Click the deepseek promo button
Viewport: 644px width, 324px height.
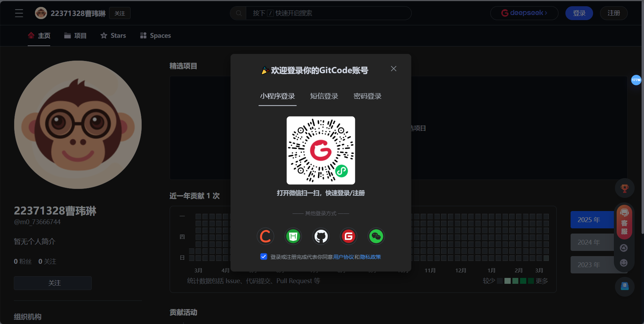(524, 13)
